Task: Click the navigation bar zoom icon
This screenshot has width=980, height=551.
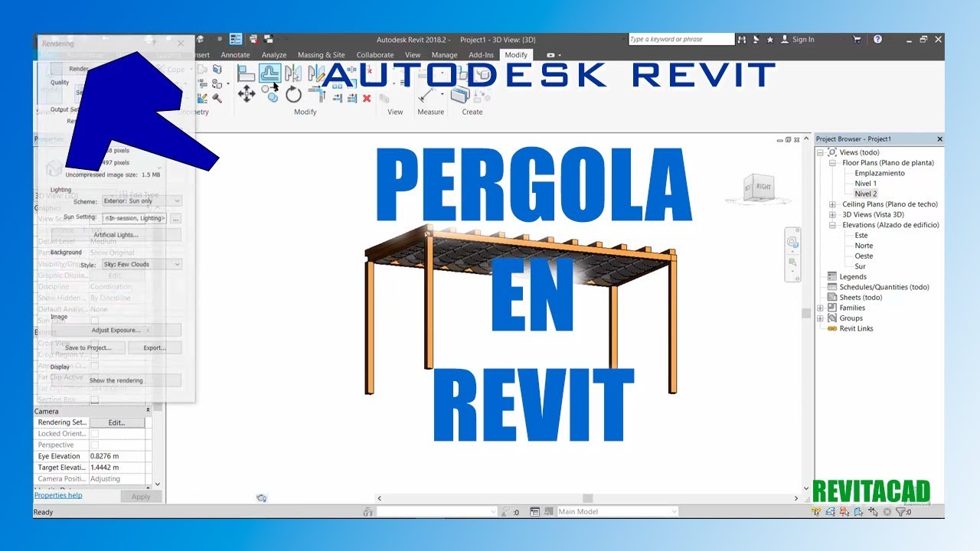Action: [x=793, y=262]
